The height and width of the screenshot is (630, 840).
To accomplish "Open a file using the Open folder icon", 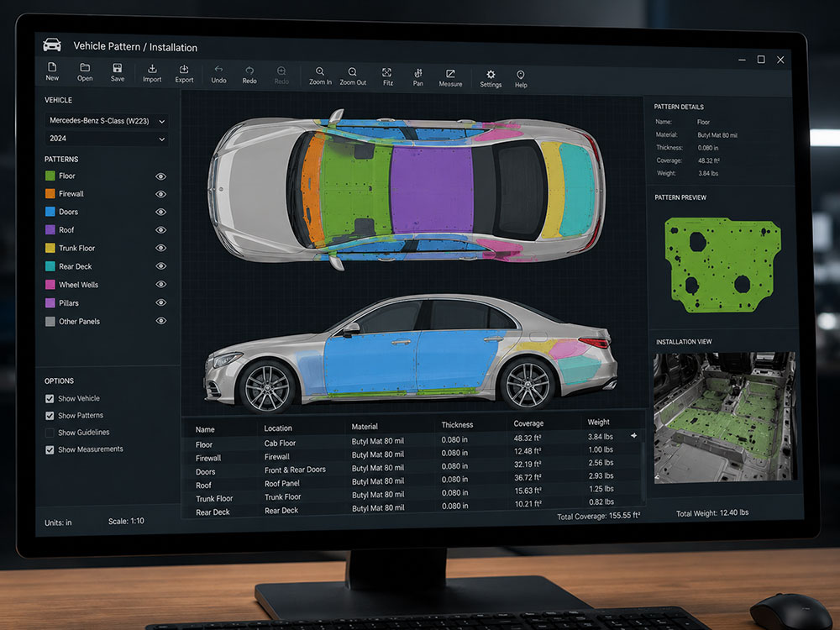I will (x=85, y=71).
